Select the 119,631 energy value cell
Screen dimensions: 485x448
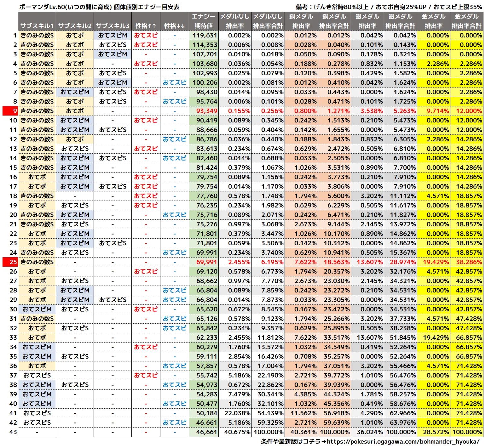[205, 35]
